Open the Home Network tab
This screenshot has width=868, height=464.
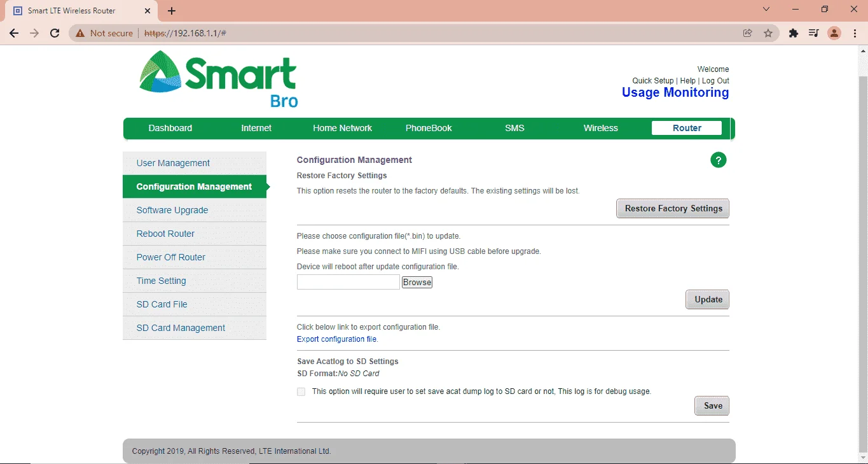(x=343, y=128)
